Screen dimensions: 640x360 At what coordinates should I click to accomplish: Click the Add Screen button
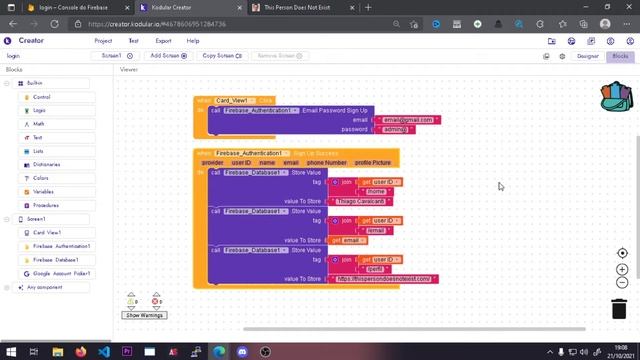point(169,56)
